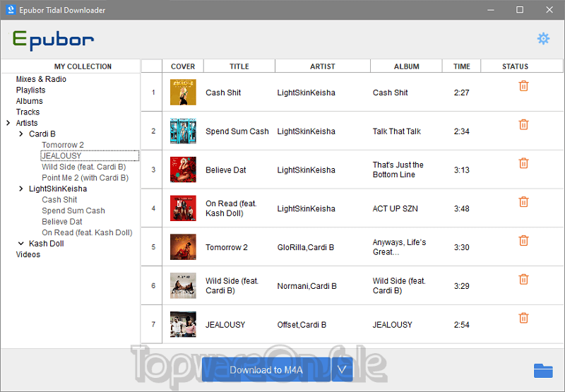Click the Wild Side cover art
This screenshot has height=392, width=565.
tap(183, 286)
